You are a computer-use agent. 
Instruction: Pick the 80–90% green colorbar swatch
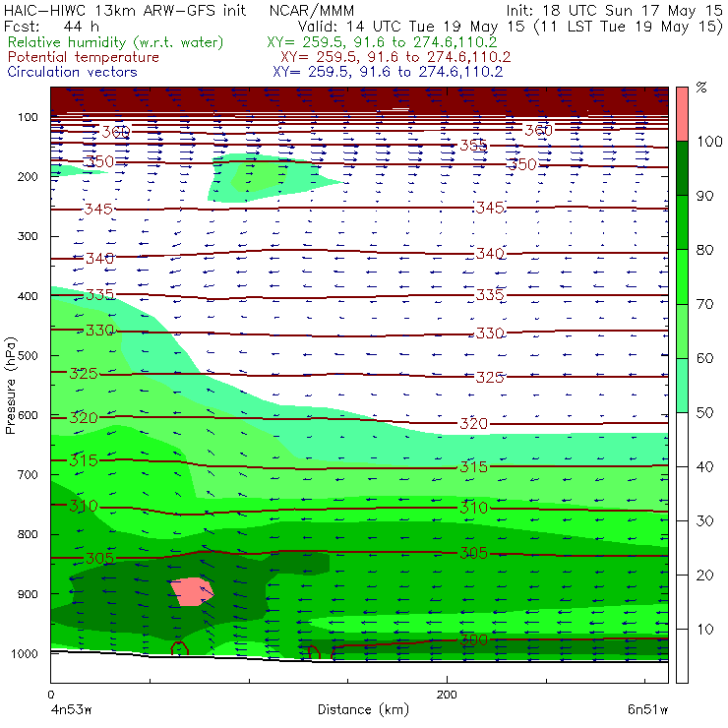coord(682,222)
